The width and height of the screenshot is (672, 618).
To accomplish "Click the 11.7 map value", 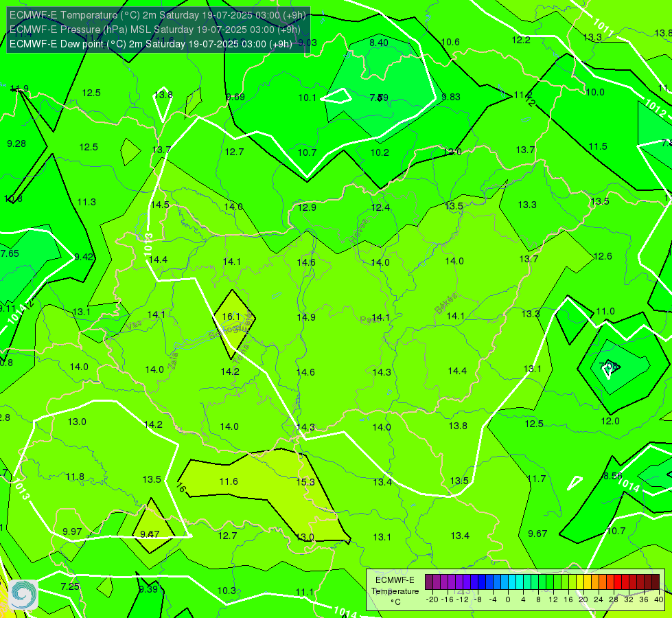I will [536, 479].
